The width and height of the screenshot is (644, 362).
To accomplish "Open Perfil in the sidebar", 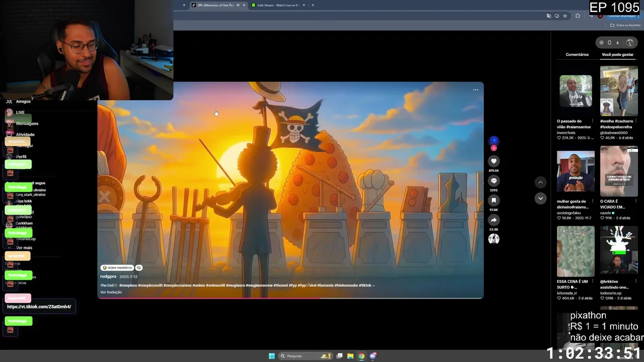I will [x=21, y=157].
